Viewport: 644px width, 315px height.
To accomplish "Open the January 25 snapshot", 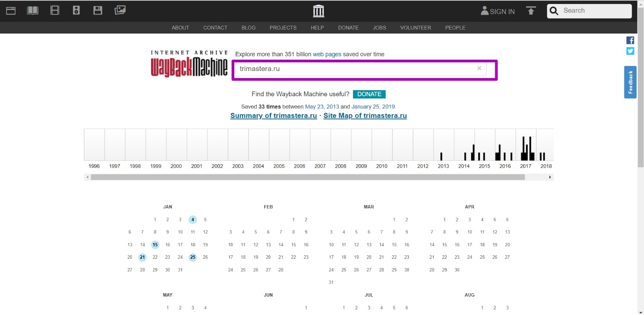I will pyautogui.click(x=193, y=257).
